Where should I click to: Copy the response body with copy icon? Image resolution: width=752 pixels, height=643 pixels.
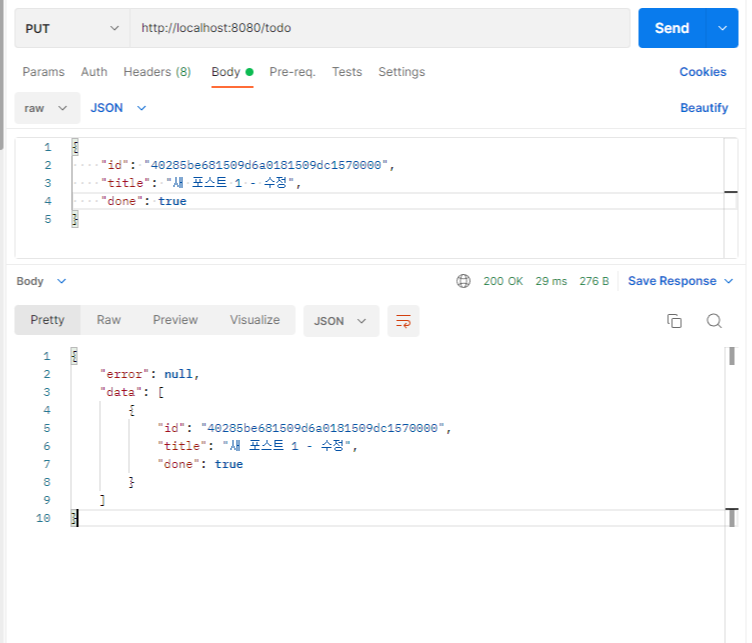(674, 321)
